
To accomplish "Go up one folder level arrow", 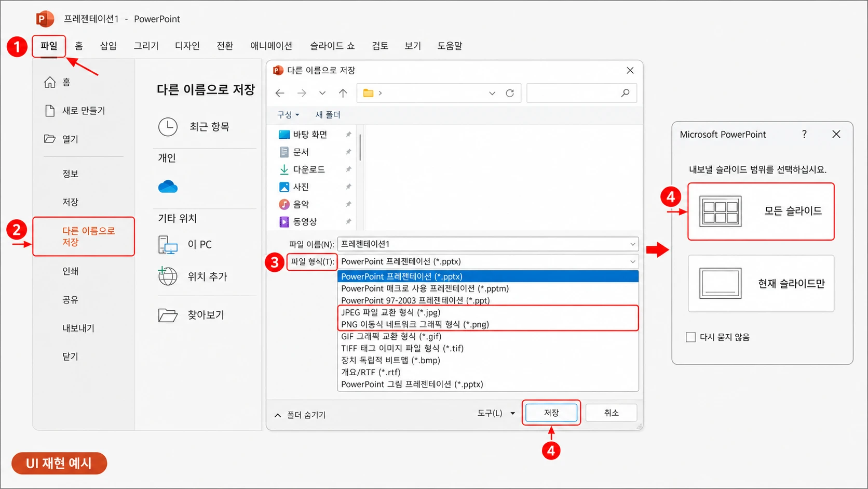I will [x=343, y=93].
